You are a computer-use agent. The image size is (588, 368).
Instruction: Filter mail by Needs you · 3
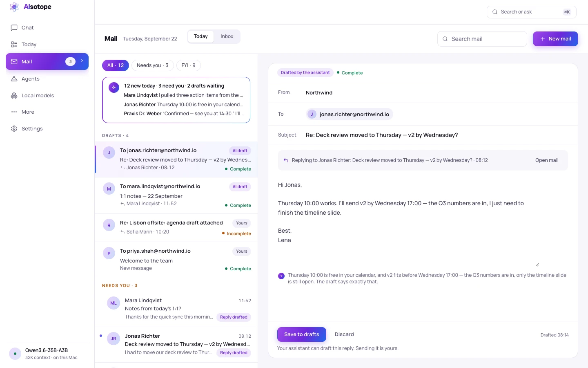point(153,65)
